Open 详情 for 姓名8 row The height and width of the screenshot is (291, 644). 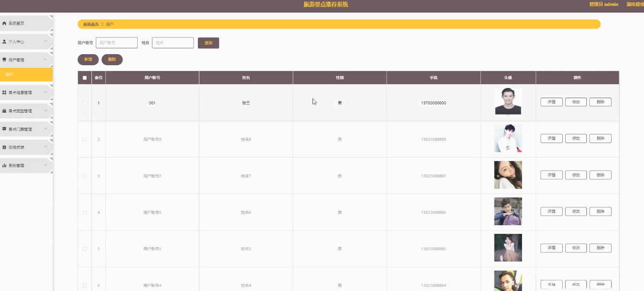(552, 139)
